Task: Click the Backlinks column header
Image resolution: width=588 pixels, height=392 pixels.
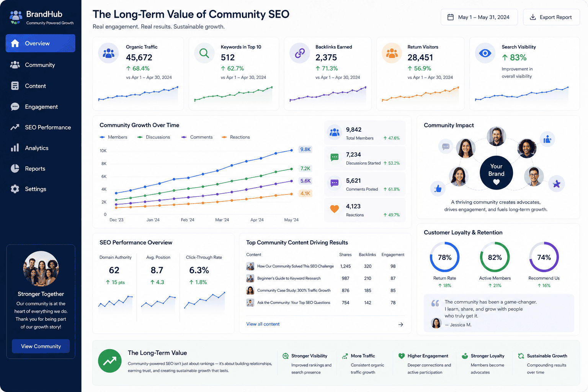Action: coord(367,255)
